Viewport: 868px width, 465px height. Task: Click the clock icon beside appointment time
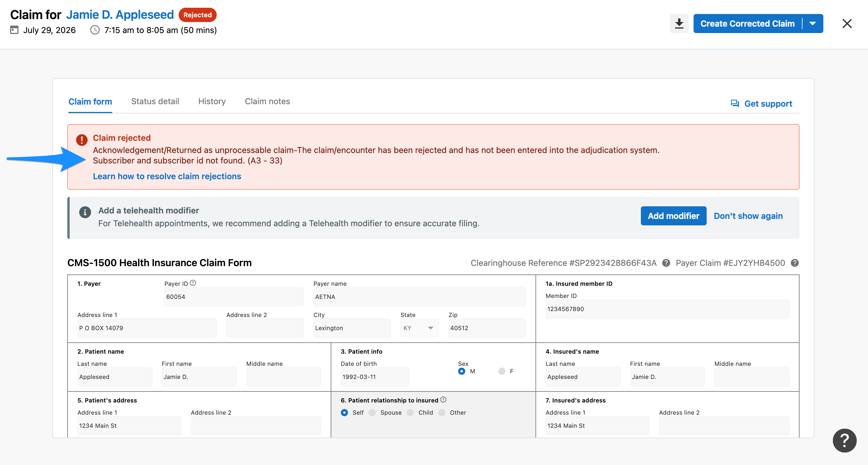click(x=95, y=30)
